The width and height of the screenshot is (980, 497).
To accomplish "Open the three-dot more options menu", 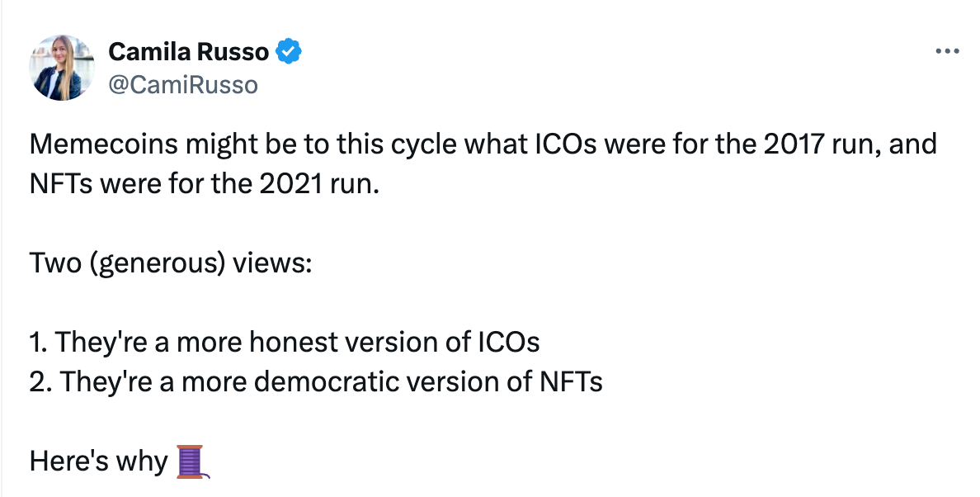I will click(x=947, y=51).
